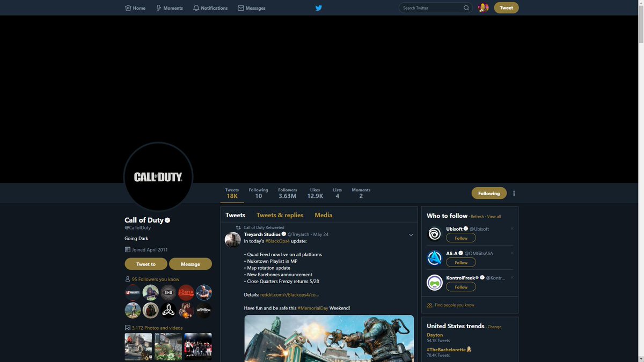Switch to the Media tab
Viewport: 644px width, 362px height.
pos(324,215)
